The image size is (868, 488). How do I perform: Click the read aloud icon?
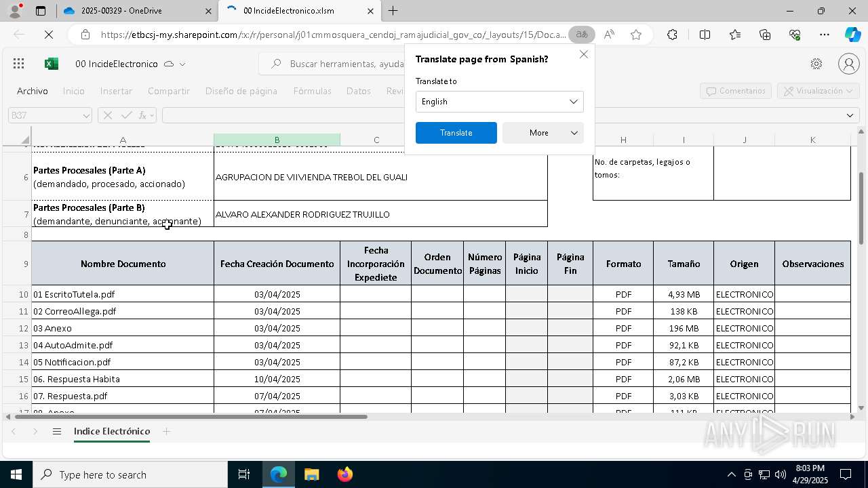click(x=609, y=35)
